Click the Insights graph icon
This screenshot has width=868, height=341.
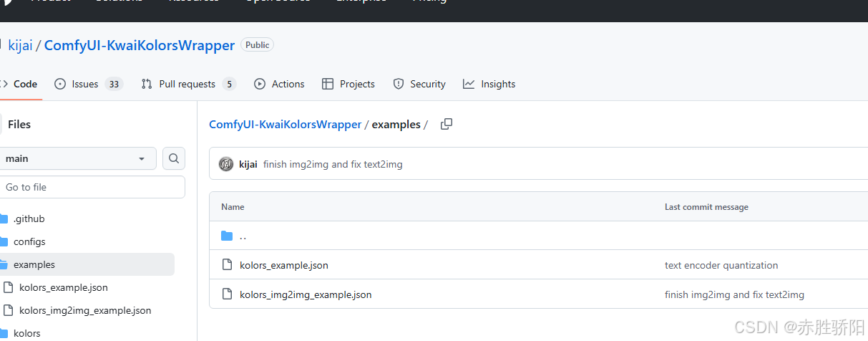coord(469,84)
